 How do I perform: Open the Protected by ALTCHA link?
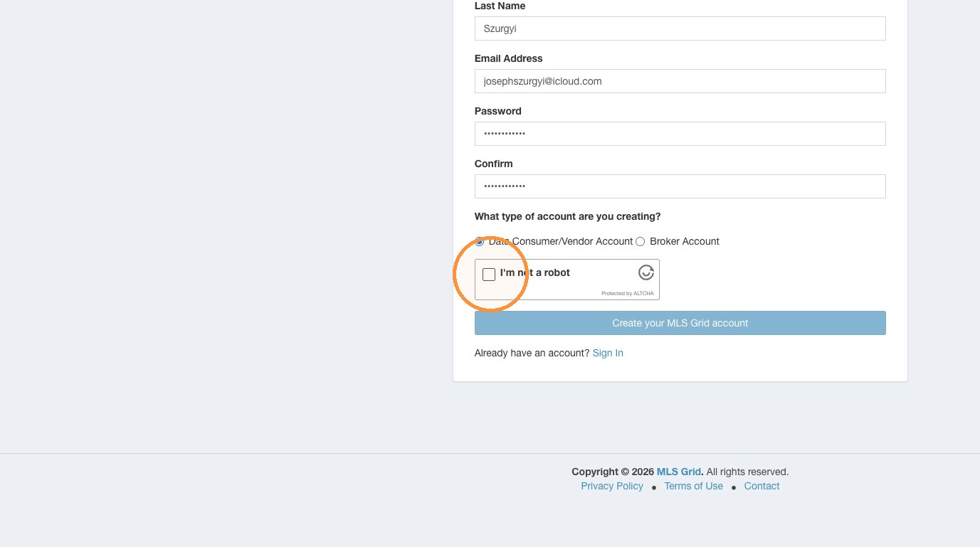point(628,293)
